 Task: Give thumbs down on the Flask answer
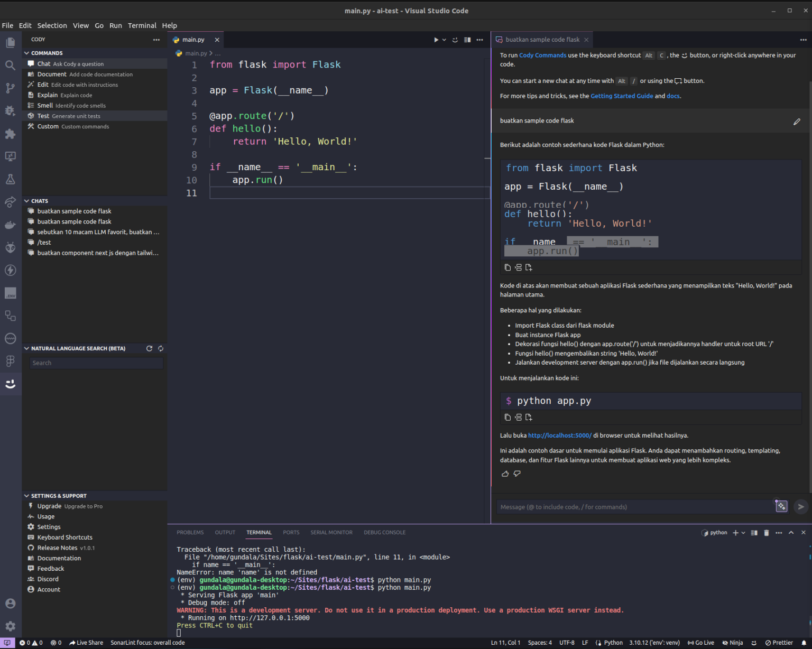(x=517, y=474)
